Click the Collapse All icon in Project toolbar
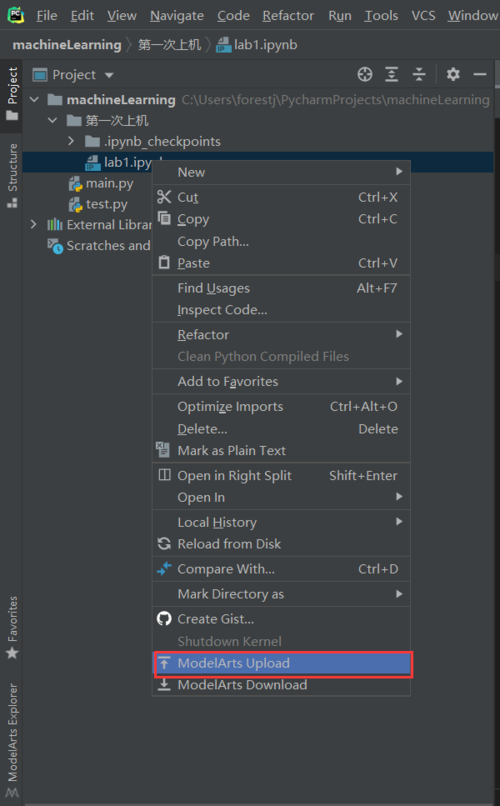This screenshot has width=500, height=806. click(419, 75)
